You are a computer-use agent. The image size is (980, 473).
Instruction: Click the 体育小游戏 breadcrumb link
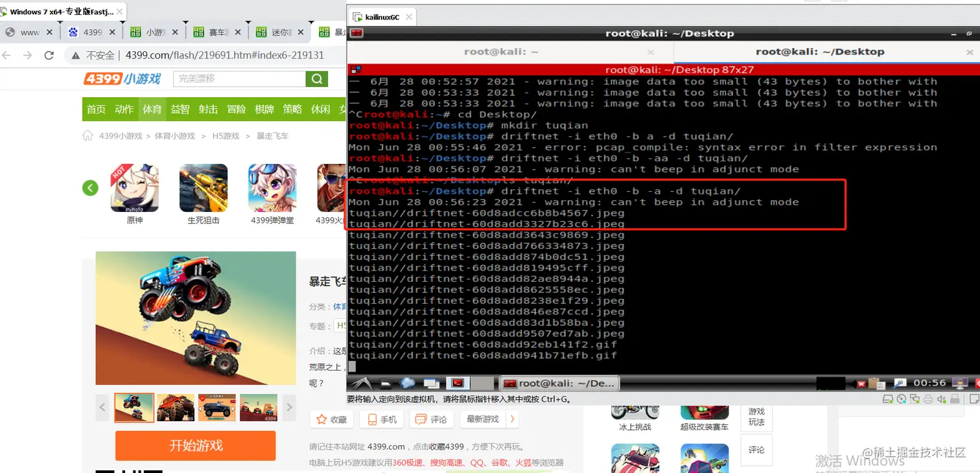coord(175,136)
